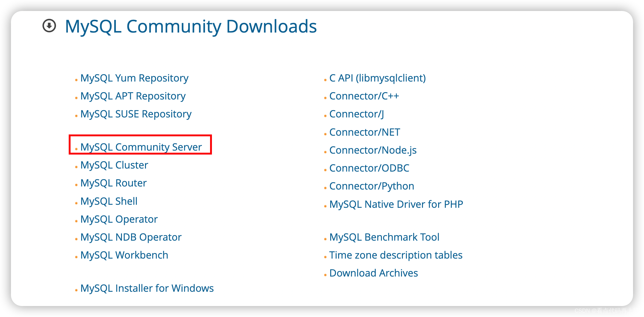Open MySQL APT Repository link
Screen dimensions: 644x317
[133, 96]
